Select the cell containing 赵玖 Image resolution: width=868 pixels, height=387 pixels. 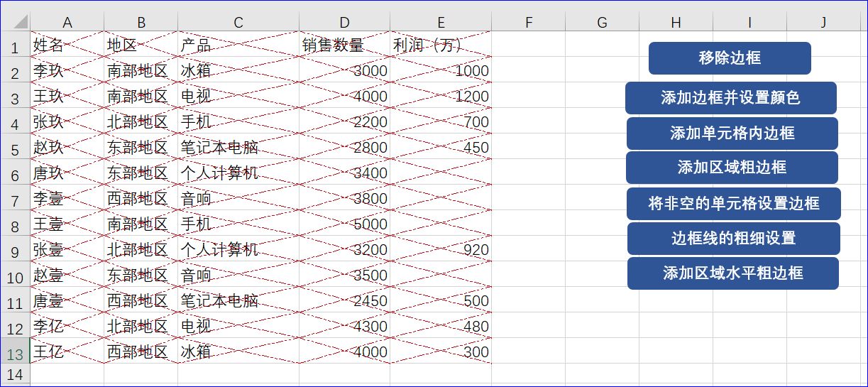click(x=67, y=147)
